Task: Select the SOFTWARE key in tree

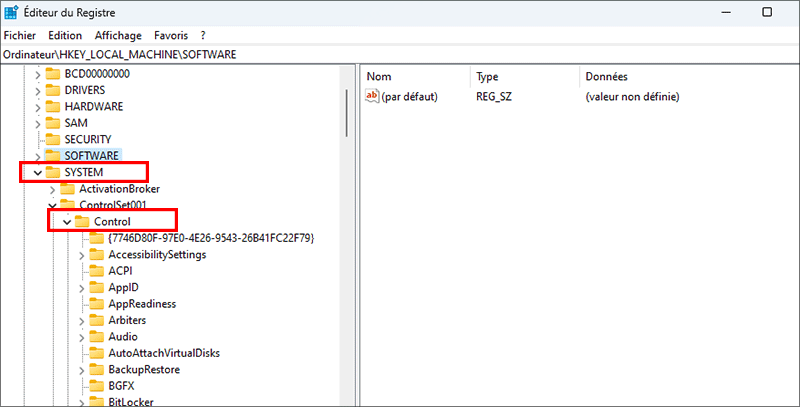Action: [x=91, y=156]
